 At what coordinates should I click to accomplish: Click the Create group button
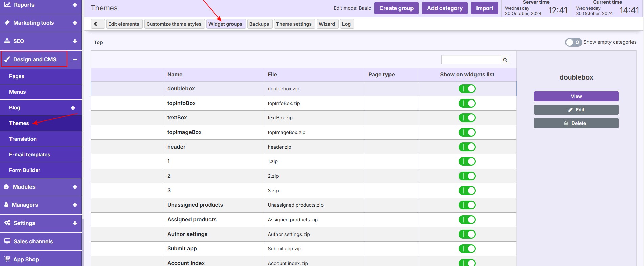coord(396,8)
